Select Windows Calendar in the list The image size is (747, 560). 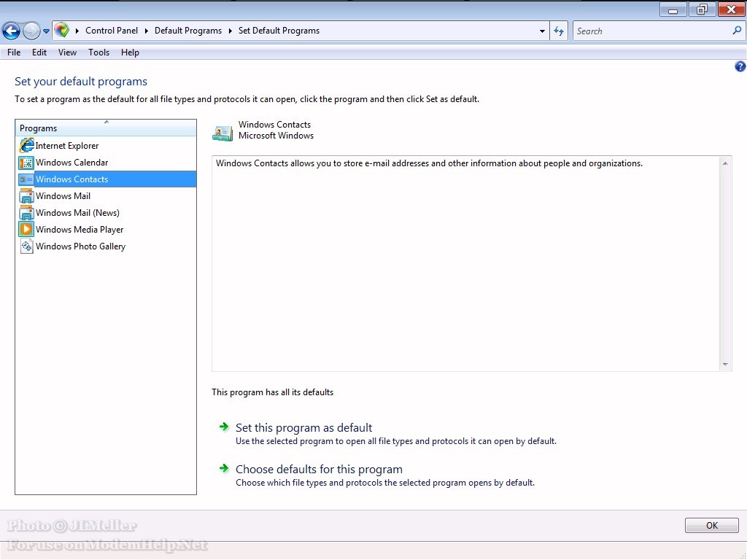[106, 163]
